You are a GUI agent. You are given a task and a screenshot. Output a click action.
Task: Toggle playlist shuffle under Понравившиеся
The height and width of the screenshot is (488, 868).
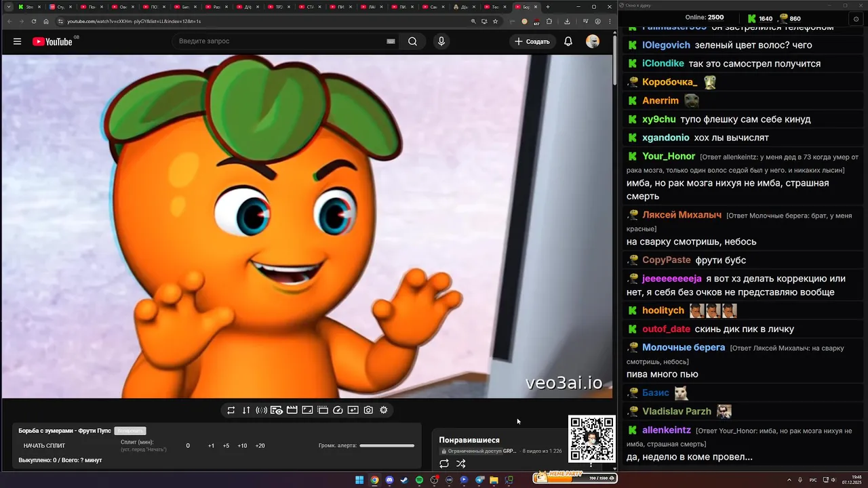click(461, 464)
